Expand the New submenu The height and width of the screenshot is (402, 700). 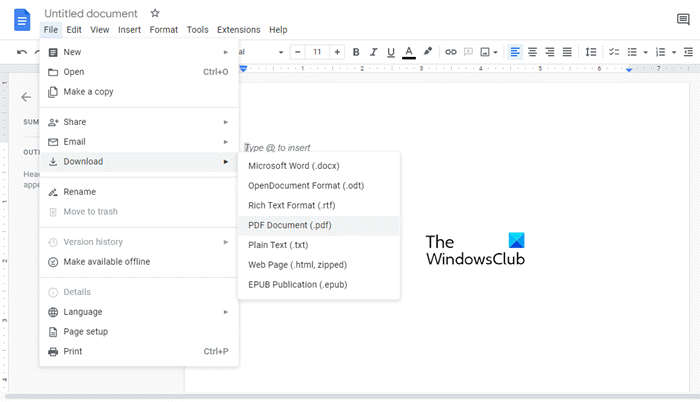(x=139, y=52)
